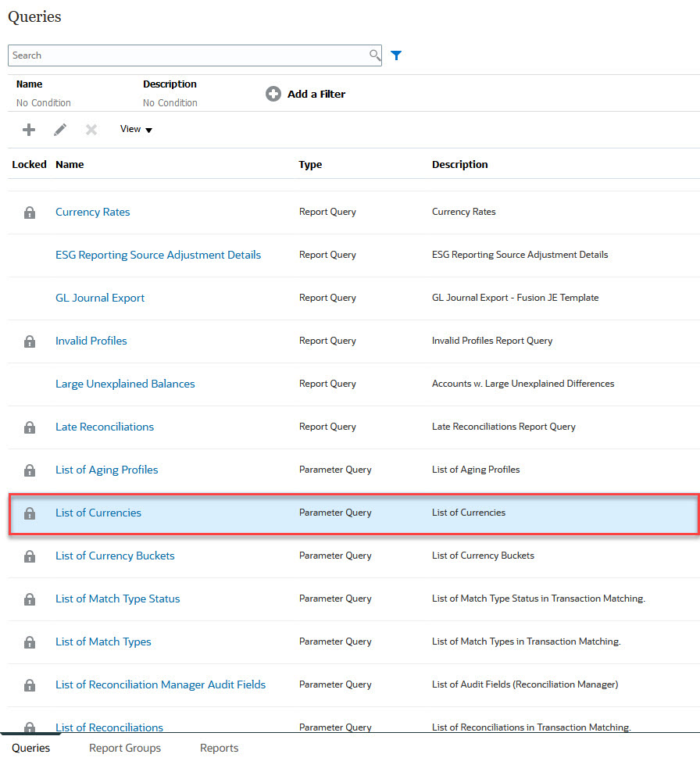Select 'Invalid Profiles Report Query' description cell
The width and height of the screenshot is (700, 772).
[492, 341]
